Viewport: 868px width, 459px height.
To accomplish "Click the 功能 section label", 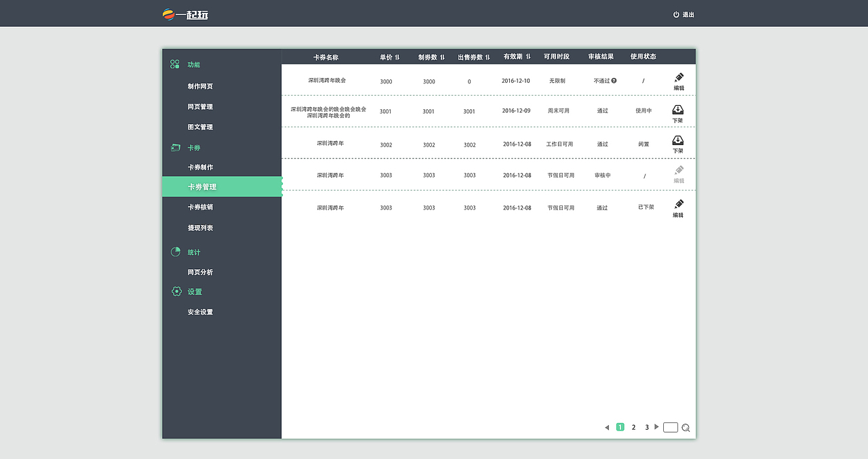I will click(194, 65).
